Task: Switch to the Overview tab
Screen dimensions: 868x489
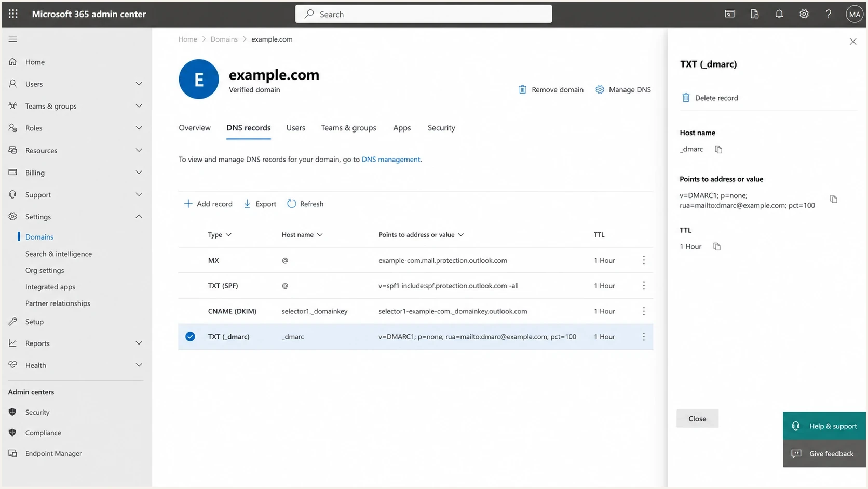Action: 195,128
